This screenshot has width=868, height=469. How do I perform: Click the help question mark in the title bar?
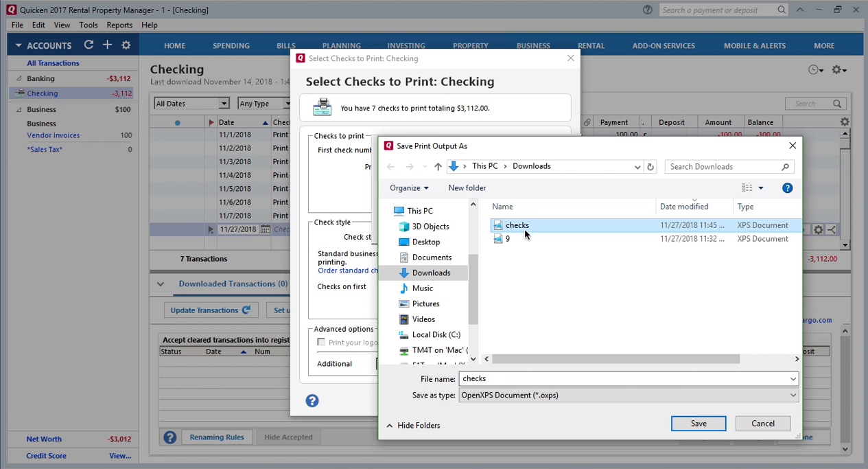point(647,10)
